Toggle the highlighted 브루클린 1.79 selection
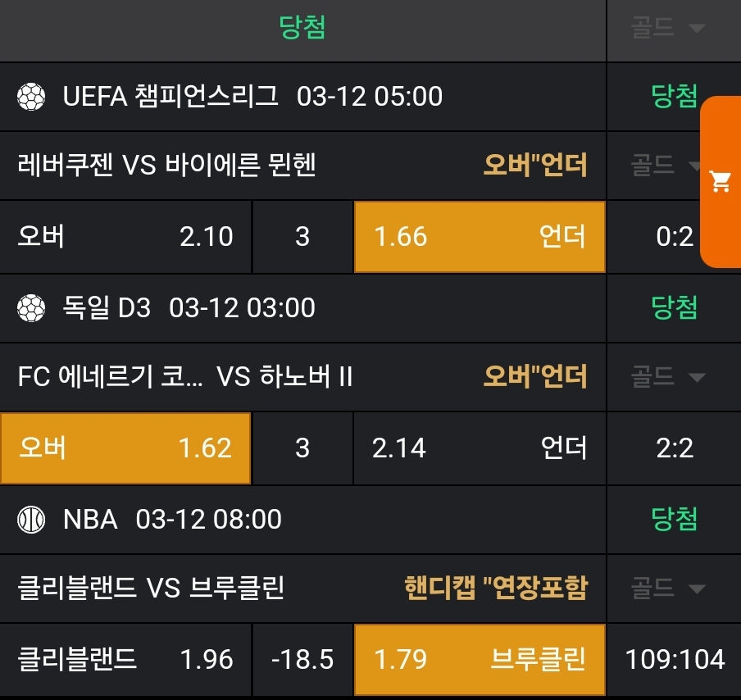 [x=480, y=660]
